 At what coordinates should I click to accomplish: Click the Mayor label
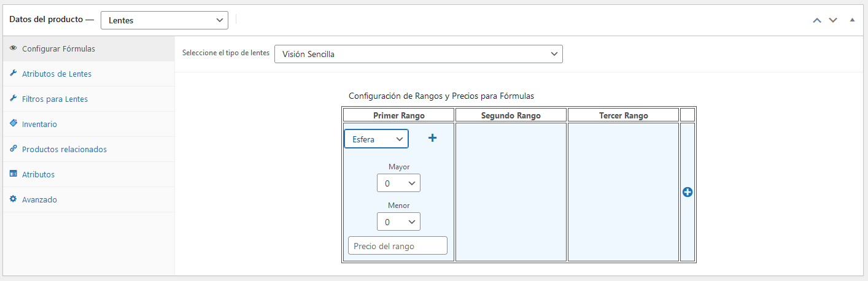(x=398, y=167)
